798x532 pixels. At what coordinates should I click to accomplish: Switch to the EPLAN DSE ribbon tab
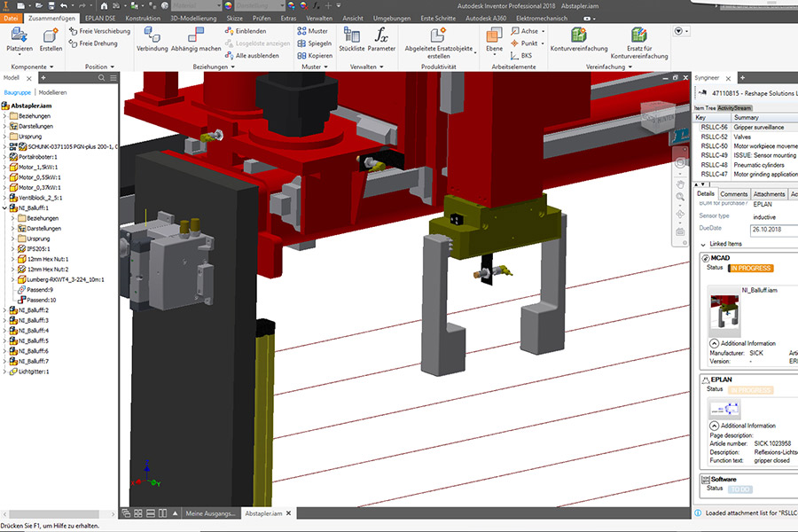coord(100,19)
